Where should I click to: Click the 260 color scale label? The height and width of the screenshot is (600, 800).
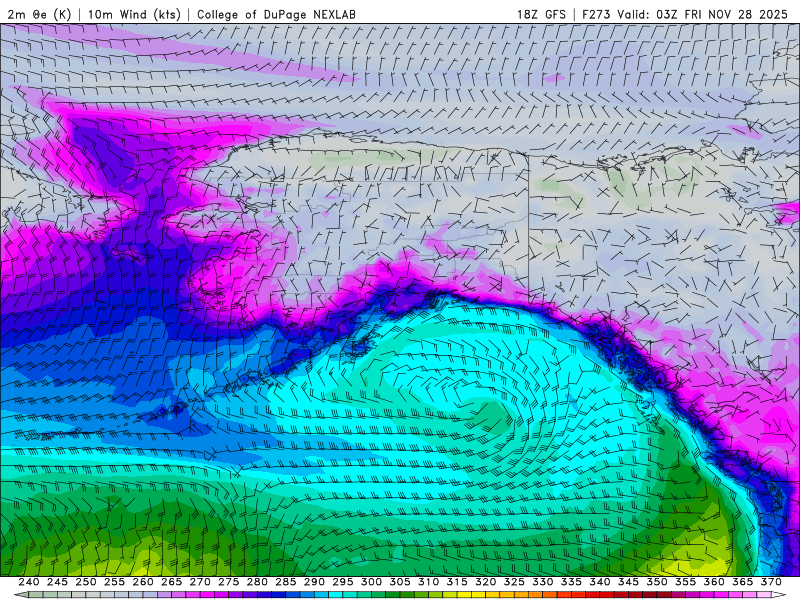pos(143,582)
